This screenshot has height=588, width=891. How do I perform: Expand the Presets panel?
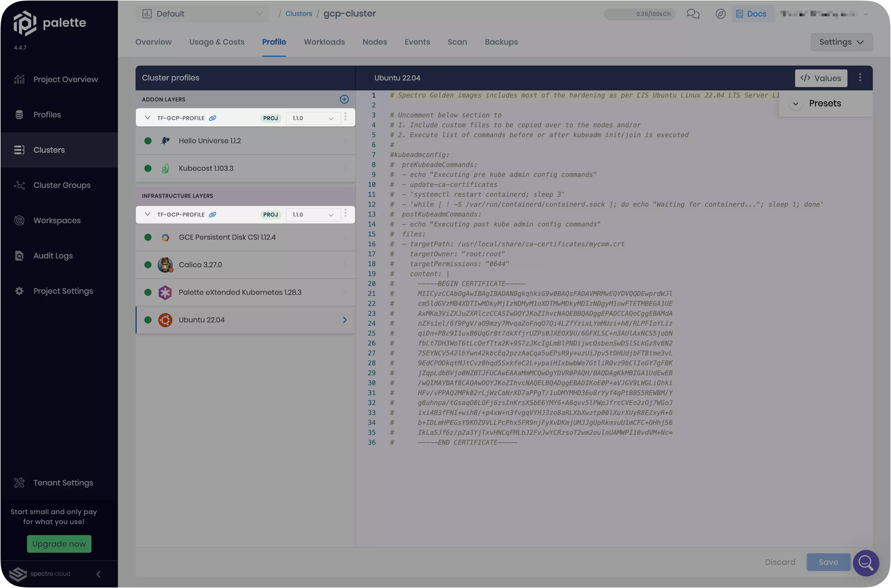(x=795, y=104)
